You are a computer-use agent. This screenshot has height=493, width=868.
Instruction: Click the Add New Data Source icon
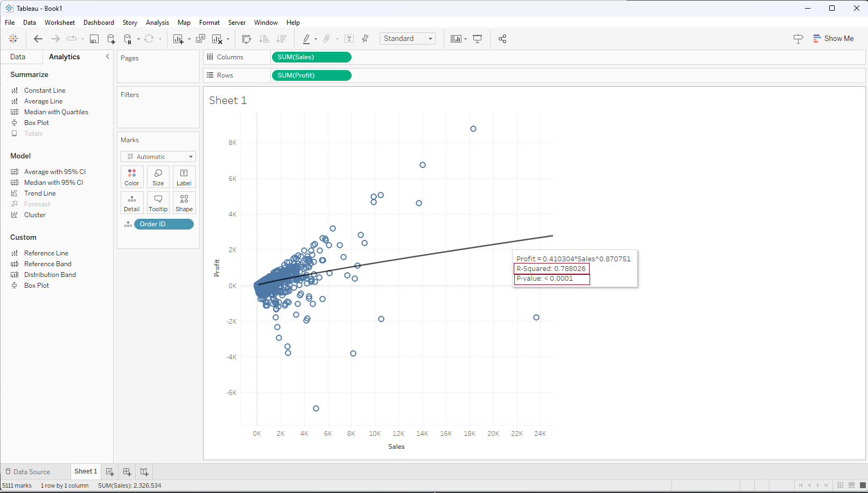click(111, 39)
